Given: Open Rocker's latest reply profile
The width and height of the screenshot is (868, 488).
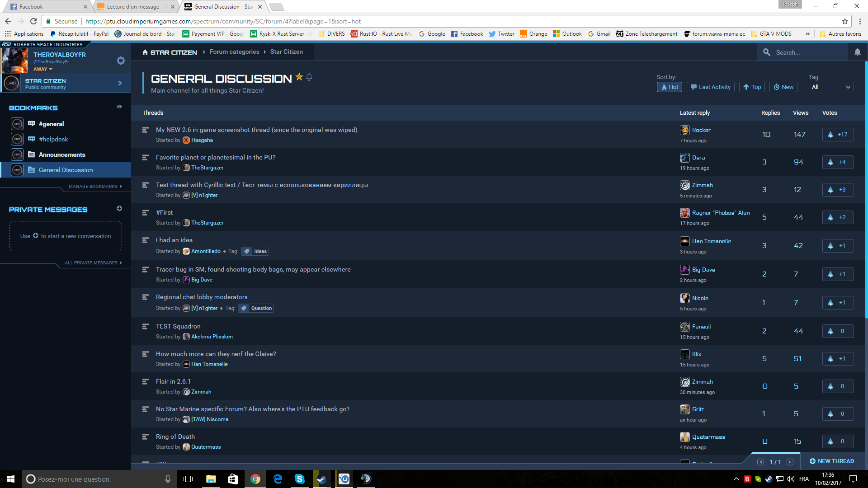Looking at the screenshot, I should pos(701,130).
